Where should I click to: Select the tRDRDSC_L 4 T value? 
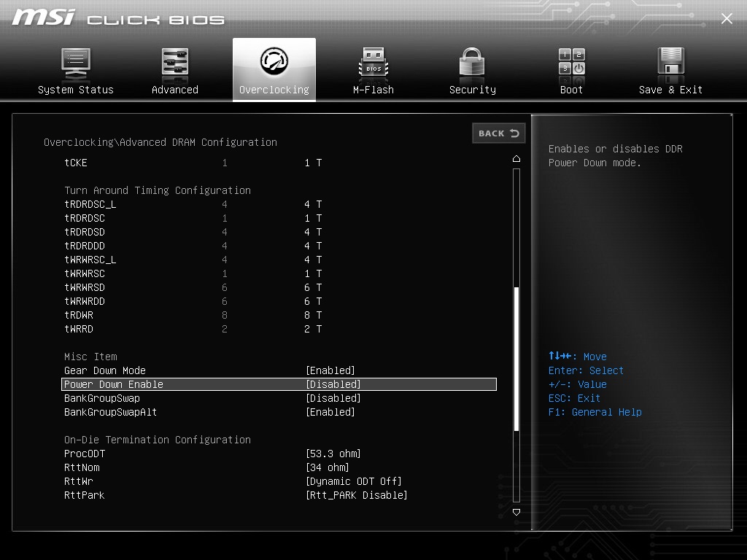click(x=313, y=204)
